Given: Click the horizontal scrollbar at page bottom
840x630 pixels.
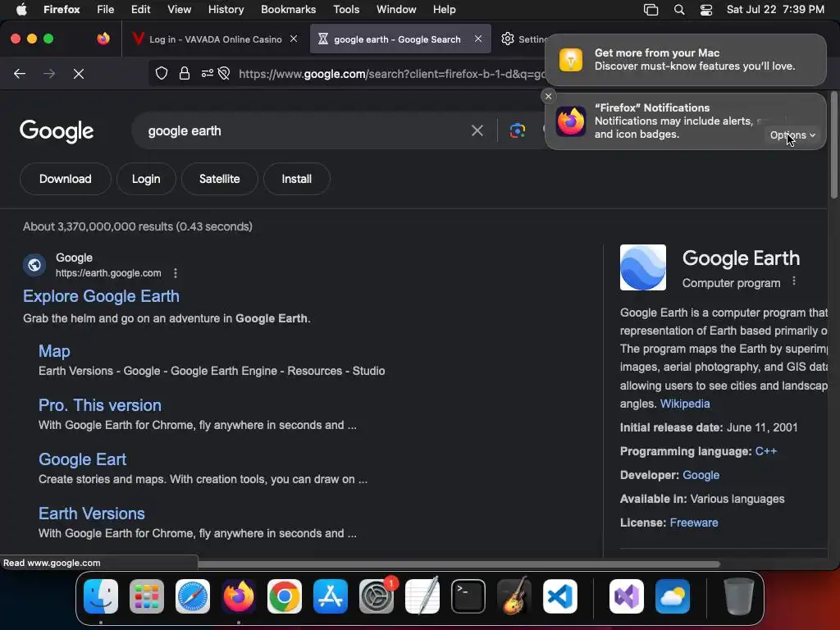Looking at the screenshot, I should pyautogui.click(x=458, y=564).
